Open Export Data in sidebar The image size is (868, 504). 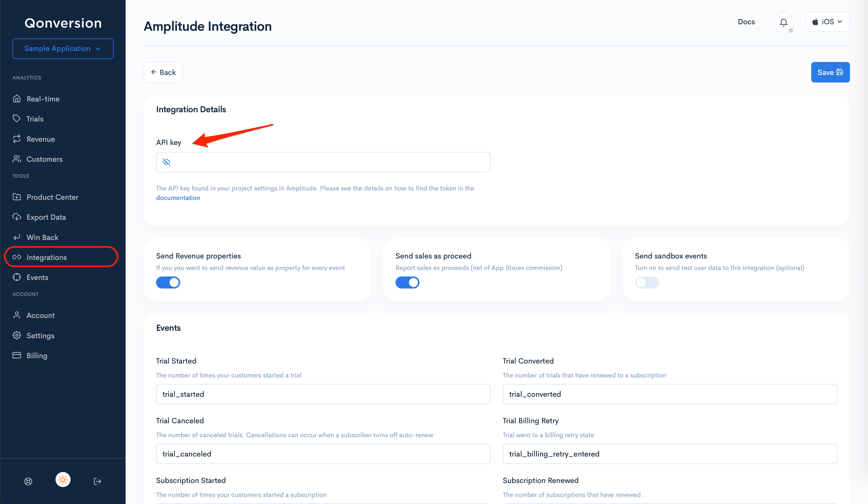point(46,217)
